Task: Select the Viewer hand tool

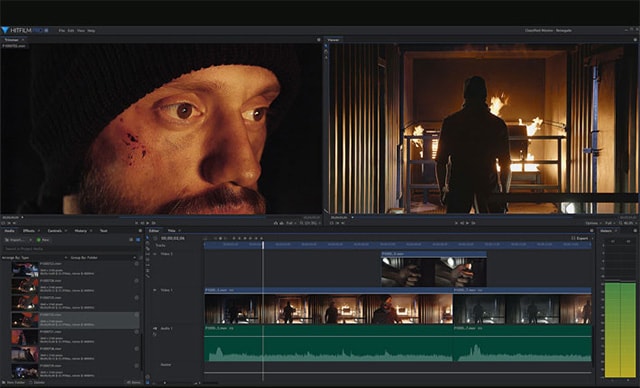Action: click(x=326, y=52)
